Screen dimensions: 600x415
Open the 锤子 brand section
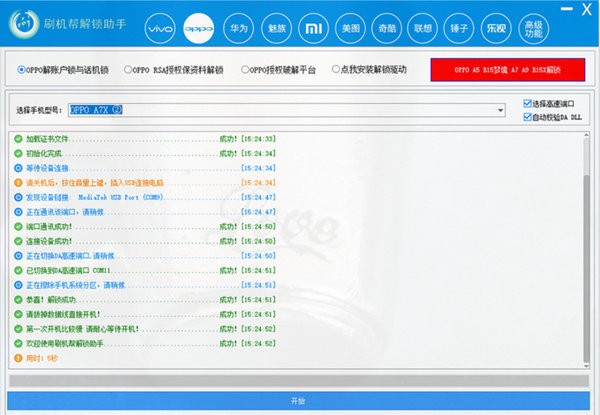pos(459,30)
